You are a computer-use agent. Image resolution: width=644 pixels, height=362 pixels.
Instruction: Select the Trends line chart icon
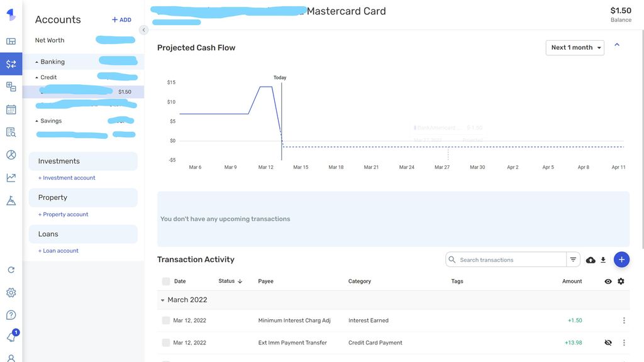[11, 177]
